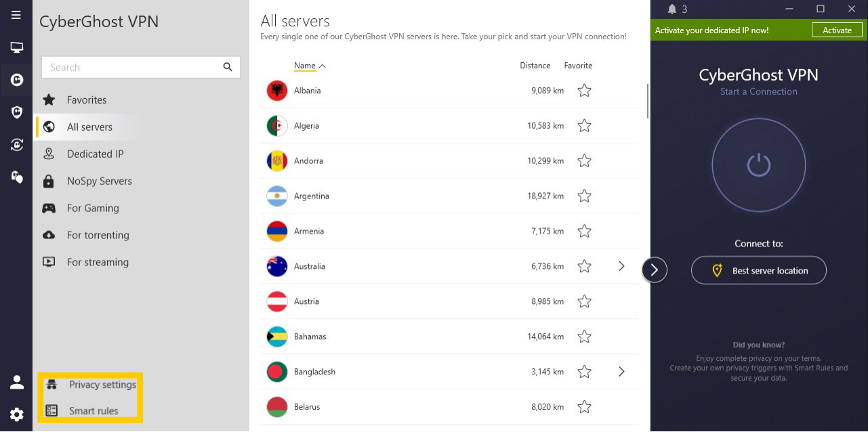Click Argentina distance 18,927 km
The width and height of the screenshot is (868, 432).
click(545, 196)
